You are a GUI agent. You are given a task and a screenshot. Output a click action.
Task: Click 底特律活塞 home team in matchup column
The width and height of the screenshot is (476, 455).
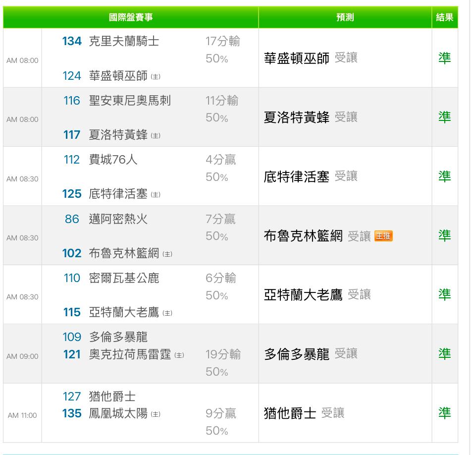(118, 194)
